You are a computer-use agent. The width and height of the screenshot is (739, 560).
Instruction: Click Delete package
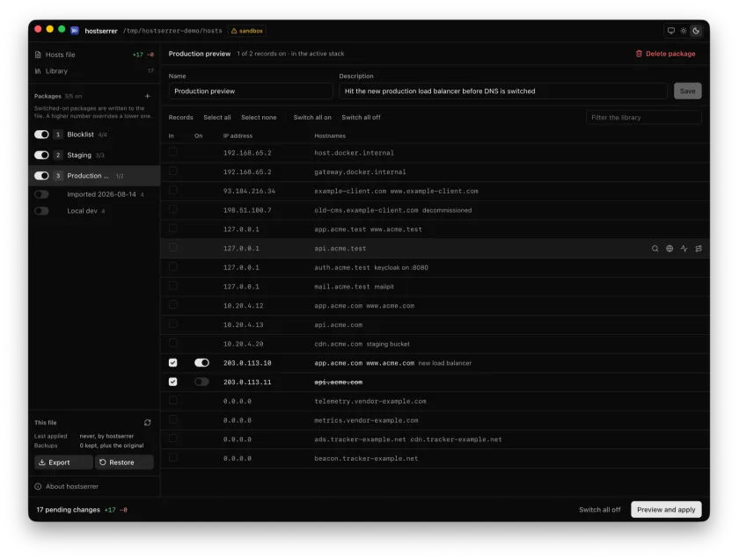665,54
